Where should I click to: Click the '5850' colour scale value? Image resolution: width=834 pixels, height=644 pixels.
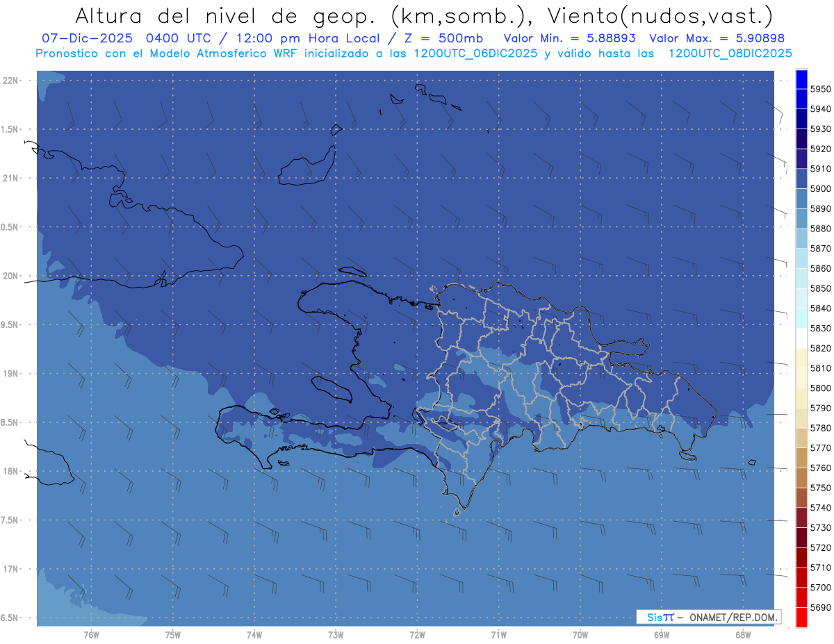click(821, 288)
